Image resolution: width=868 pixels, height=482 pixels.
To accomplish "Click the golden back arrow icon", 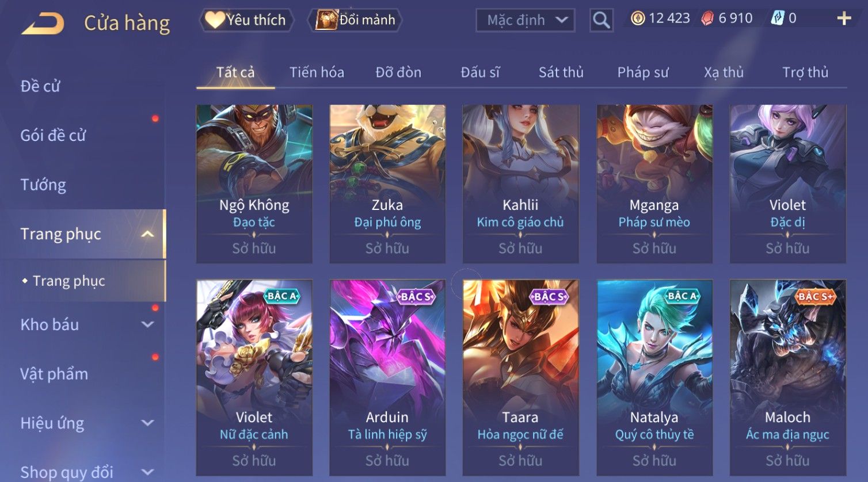I will click(x=43, y=24).
